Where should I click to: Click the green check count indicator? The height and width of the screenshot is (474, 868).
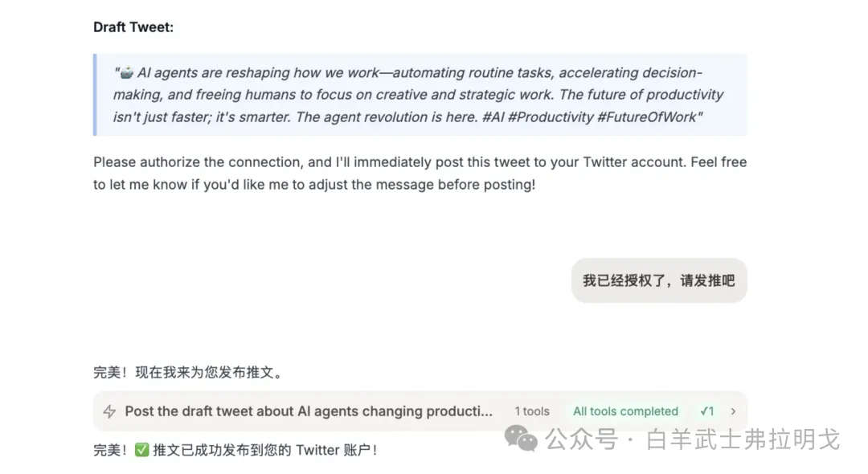coord(707,411)
